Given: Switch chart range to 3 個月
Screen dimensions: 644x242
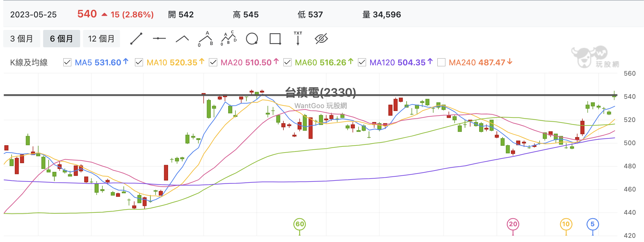Looking at the screenshot, I should [22, 39].
